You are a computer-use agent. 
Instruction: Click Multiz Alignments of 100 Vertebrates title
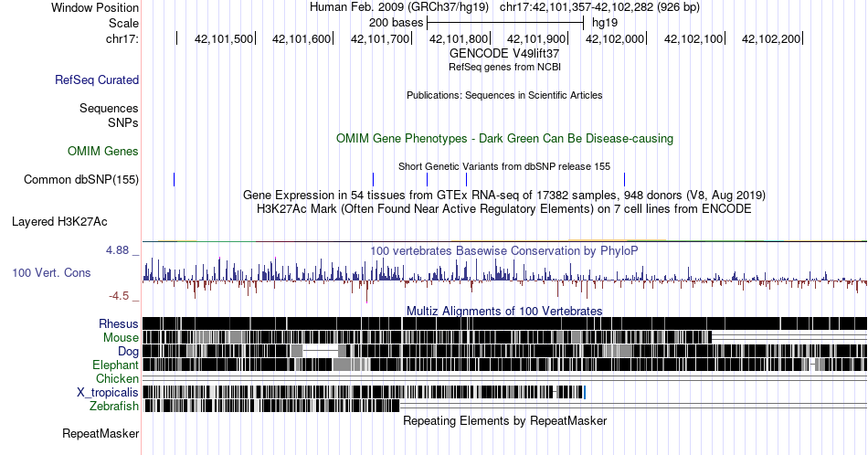(x=504, y=311)
